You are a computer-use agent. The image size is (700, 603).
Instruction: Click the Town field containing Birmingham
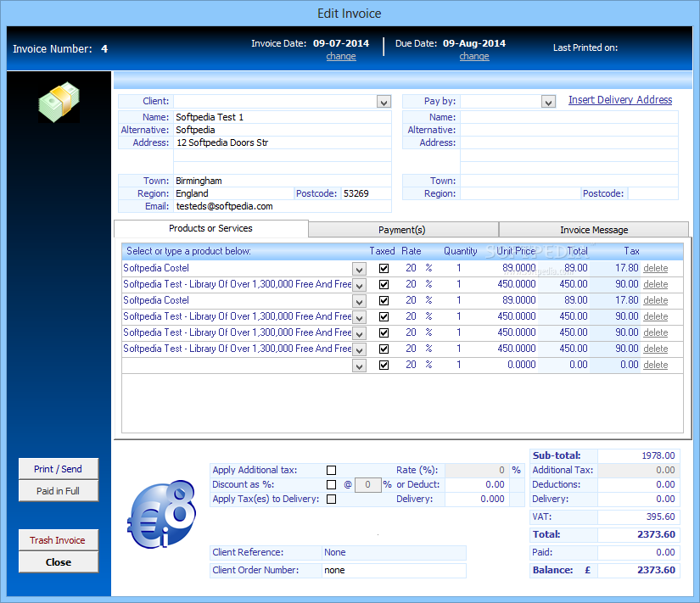click(x=283, y=181)
